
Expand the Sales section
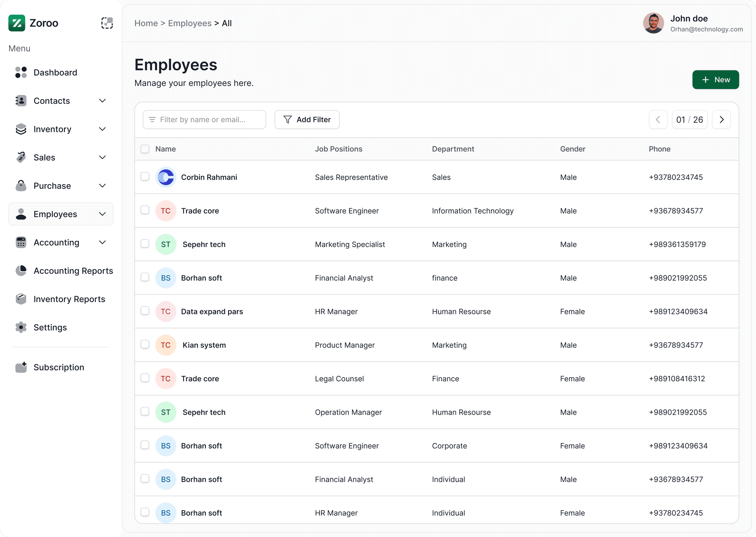point(102,157)
